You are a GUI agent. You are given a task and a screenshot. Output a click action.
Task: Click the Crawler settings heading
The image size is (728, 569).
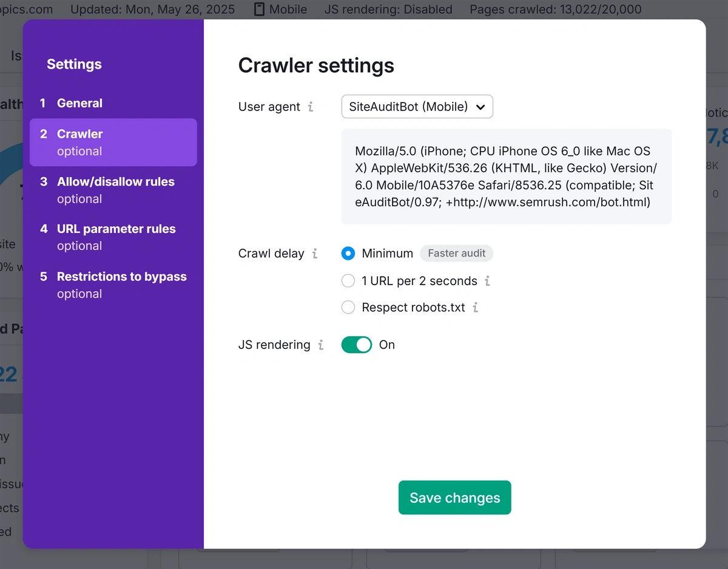(x=316, y=66)
